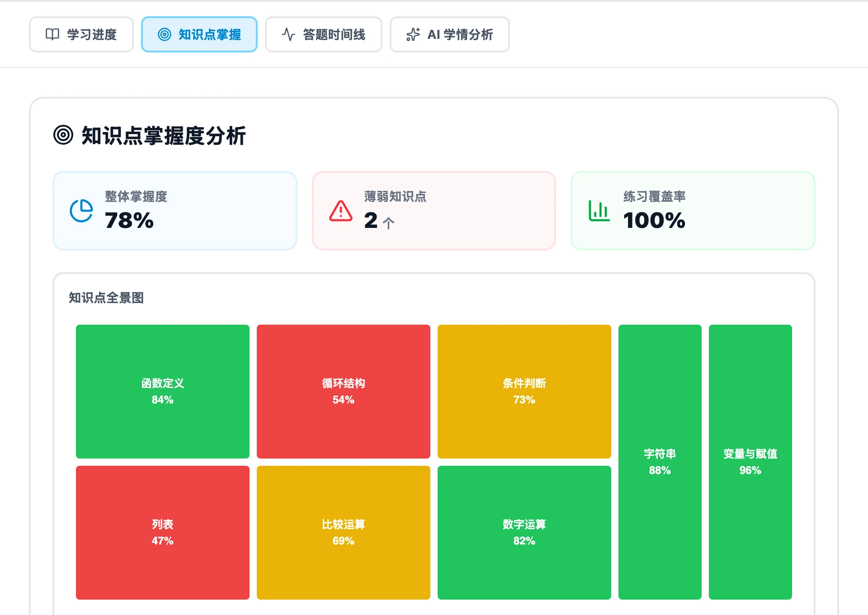Image resolution: width=868 pixels, height=615 pixels.
Task: Click the 整体掌握度 label
Action: (136, 196)
